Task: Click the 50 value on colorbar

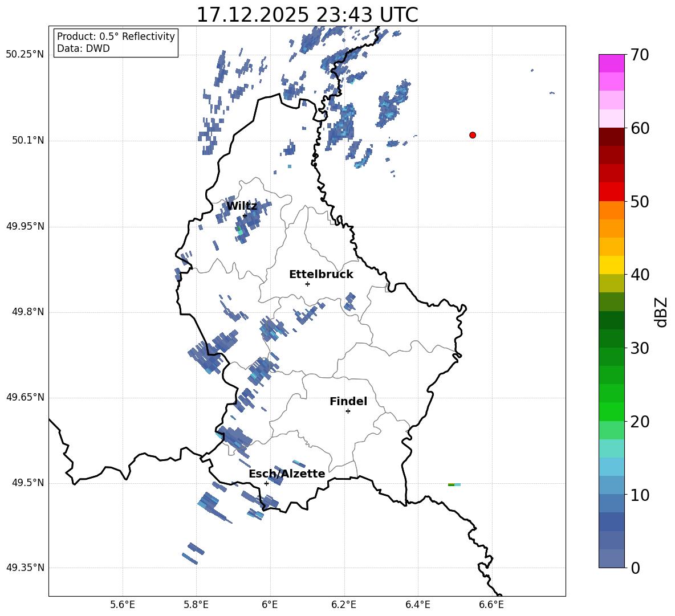Action: (x=639, y=201)
